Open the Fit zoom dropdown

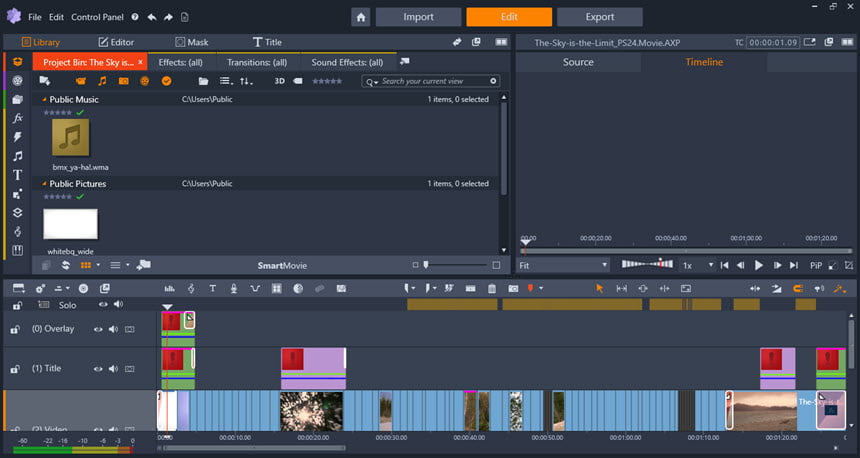point(563,265)
